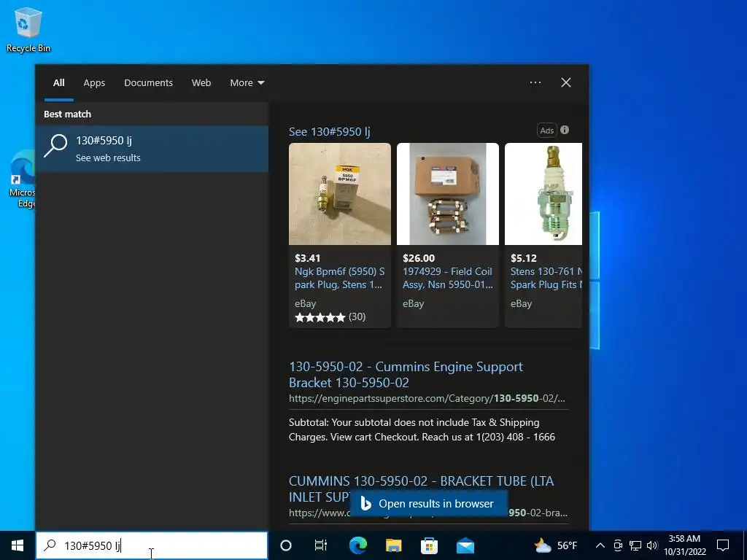
Task: Open the volume speaker tray icon
Action: (652, 545)
